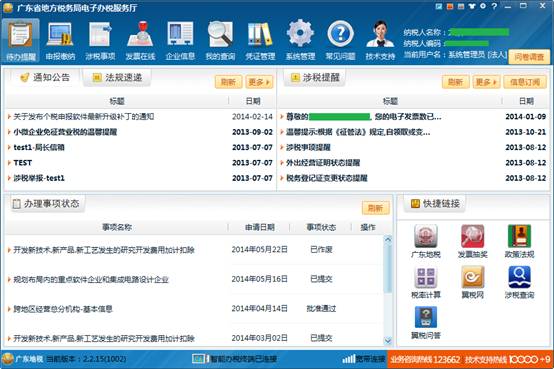
Task: Open the 政策法规 quick link
Action: 519,241
